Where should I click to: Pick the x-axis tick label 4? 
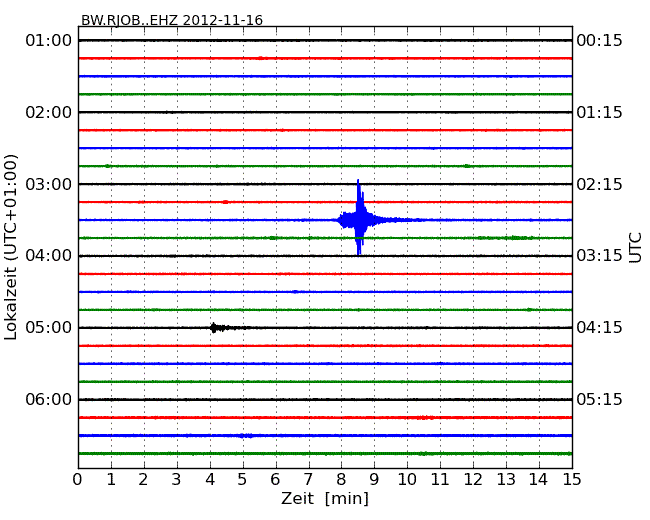(x=210, y=480)
